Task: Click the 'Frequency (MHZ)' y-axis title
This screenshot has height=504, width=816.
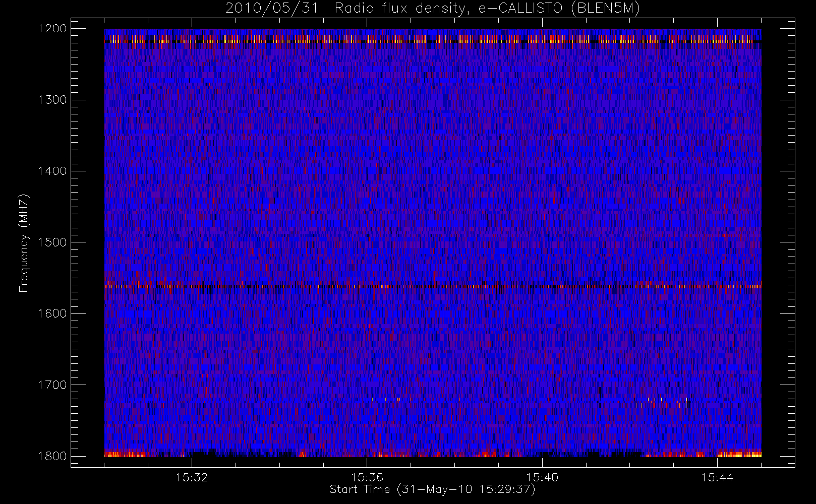Action: coord(24,243)
